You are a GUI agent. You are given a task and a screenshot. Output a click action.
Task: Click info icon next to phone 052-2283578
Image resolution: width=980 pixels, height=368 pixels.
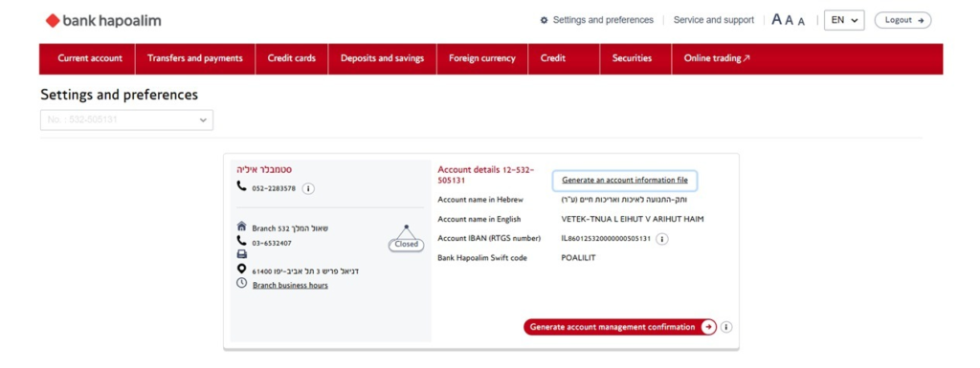(308, 188)
